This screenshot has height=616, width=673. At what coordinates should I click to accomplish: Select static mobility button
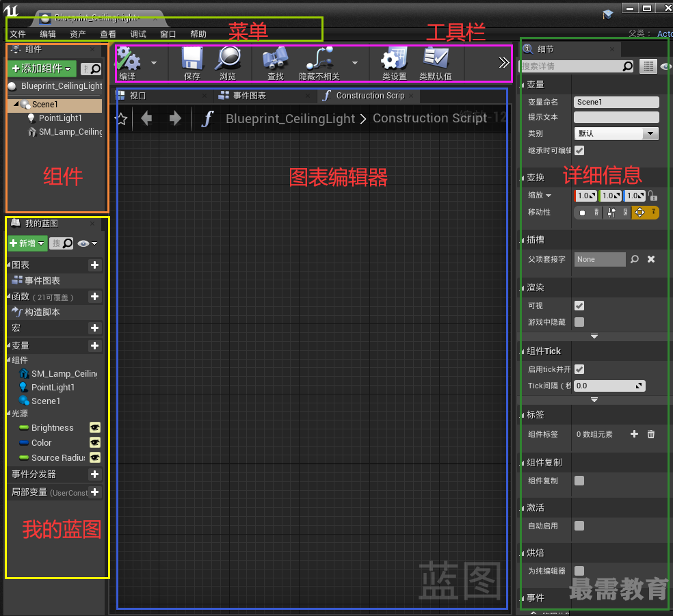pos(588,213)
